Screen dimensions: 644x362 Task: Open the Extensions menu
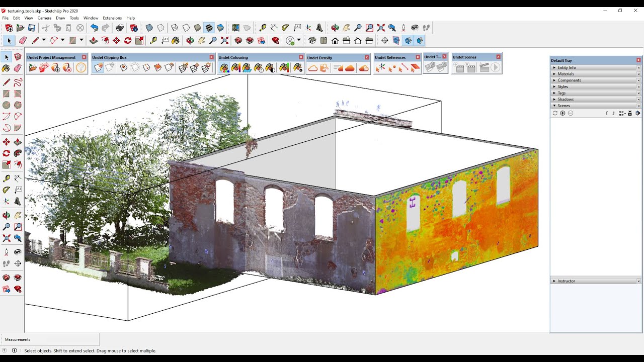[x=112, y=18]
